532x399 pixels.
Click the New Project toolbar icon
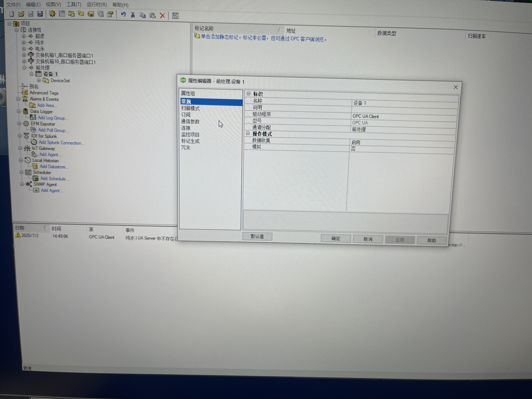[x=11, y=14]
